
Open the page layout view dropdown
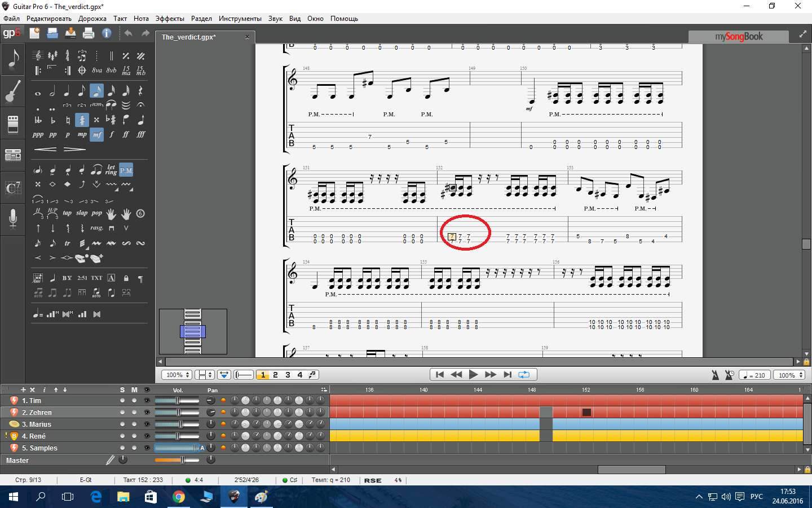[x=204, y=375]
